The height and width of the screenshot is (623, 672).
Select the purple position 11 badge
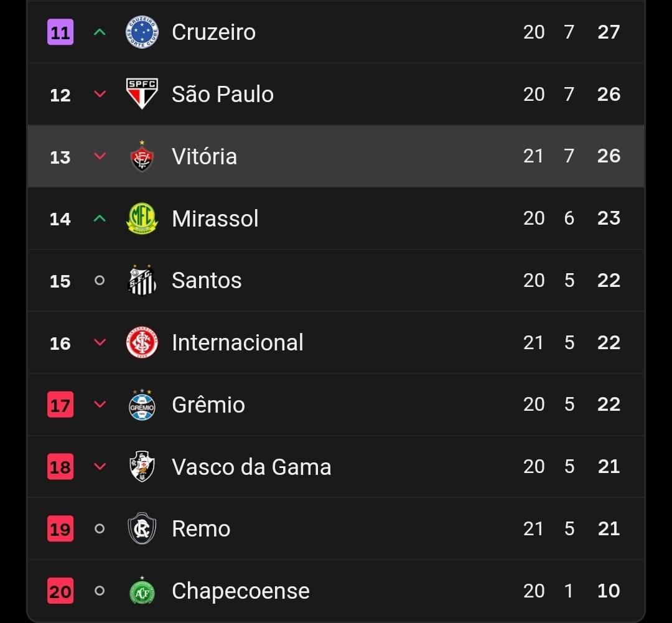click(60, 32)
